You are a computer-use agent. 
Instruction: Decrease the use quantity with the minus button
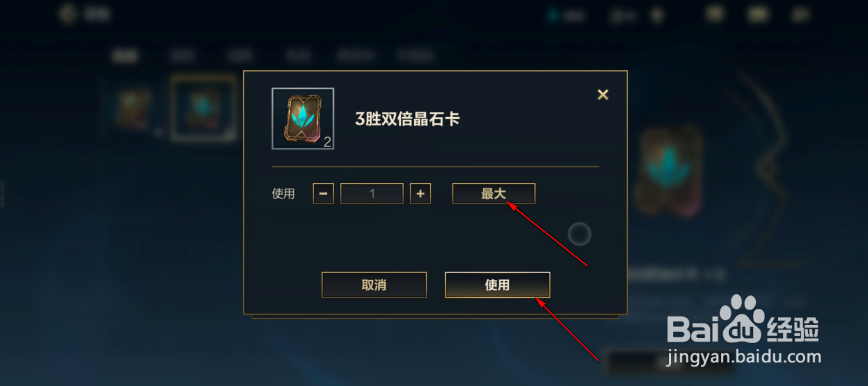[323, 193]
